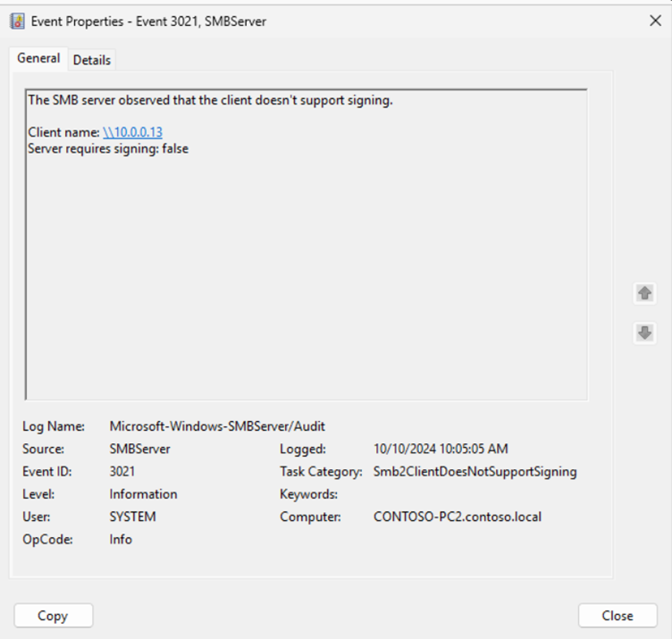Click the logged time 10/10/2024 10:05:05 AM
The image size is (672, 639).
click(x=441, y=449)
